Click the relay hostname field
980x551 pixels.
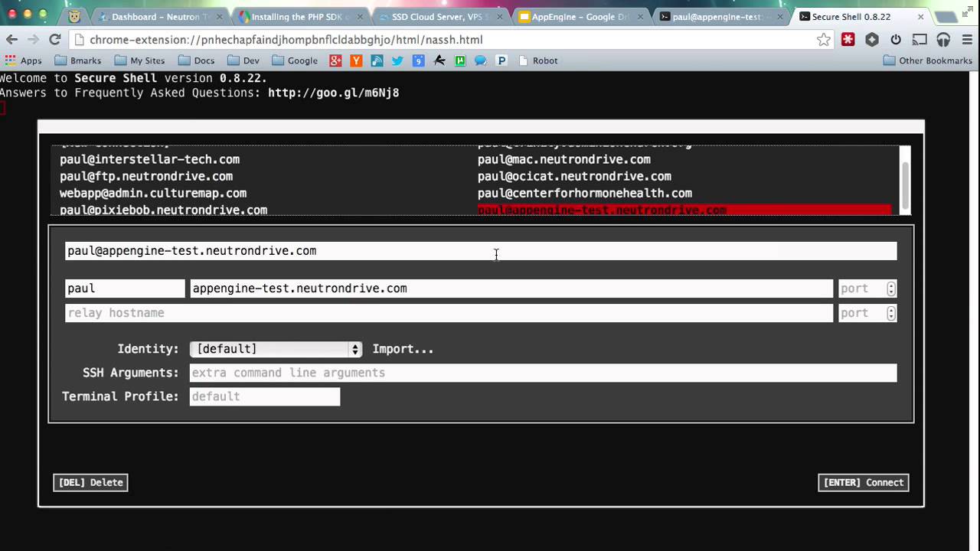449,313
